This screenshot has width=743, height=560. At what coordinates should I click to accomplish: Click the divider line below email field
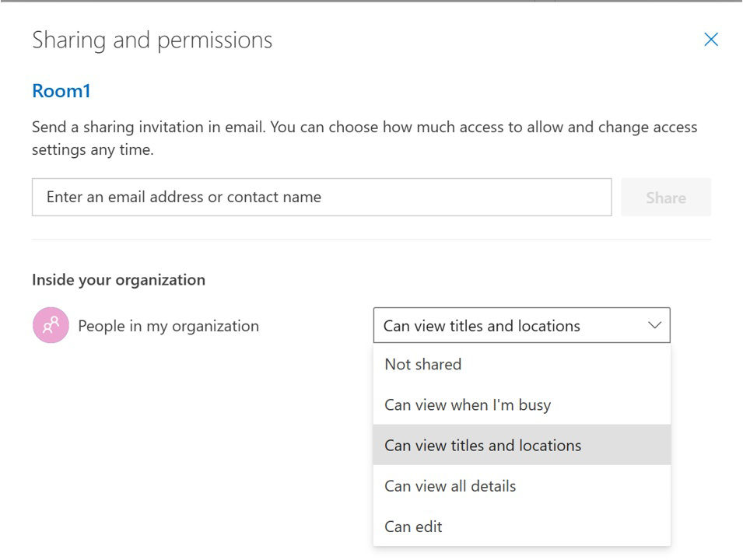pyautogui.click(x=371, y=240)
